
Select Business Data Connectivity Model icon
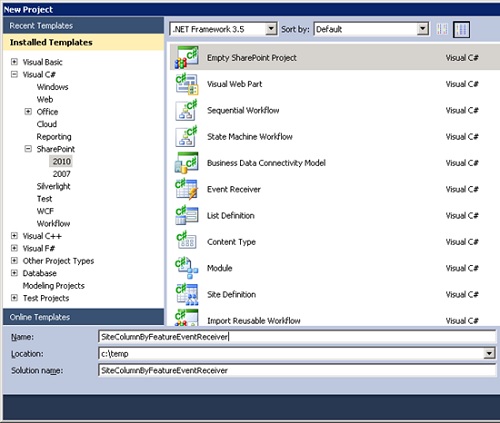187,163
